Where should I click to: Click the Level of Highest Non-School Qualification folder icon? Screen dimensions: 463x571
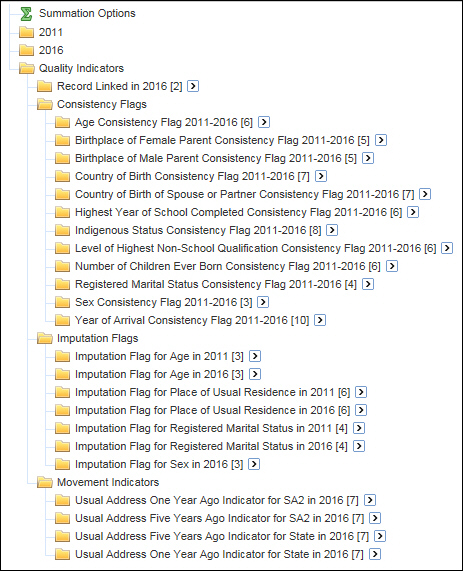(x=62, y=248)
